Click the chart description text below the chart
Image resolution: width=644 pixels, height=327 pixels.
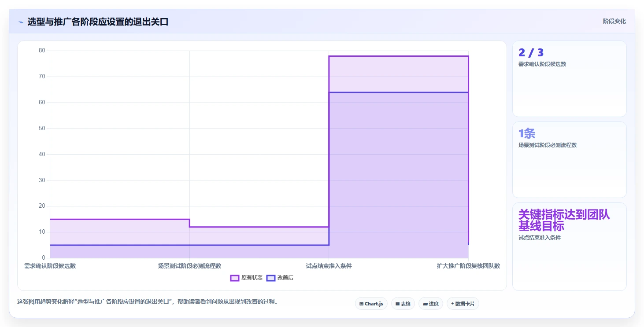point(147,302)
